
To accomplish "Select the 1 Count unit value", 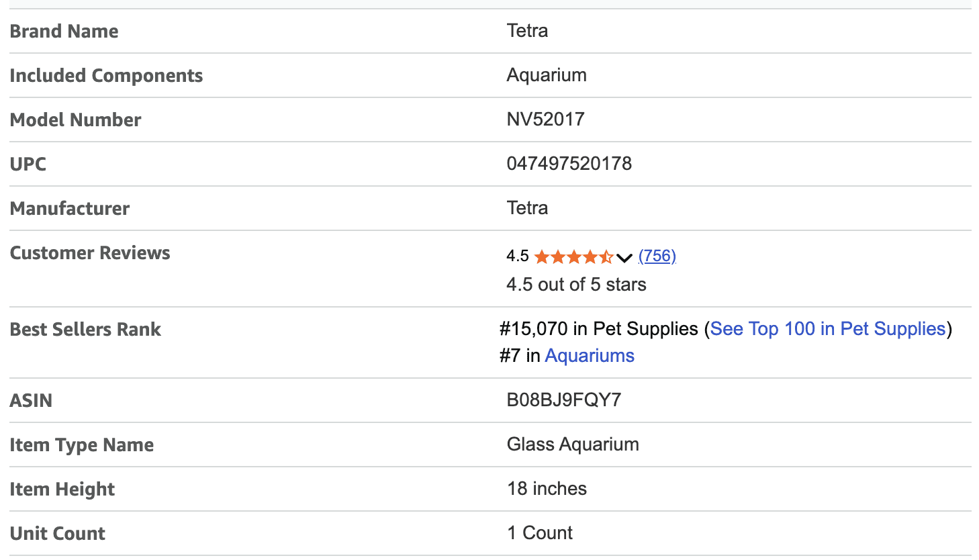I will click(x=539, y=533).
